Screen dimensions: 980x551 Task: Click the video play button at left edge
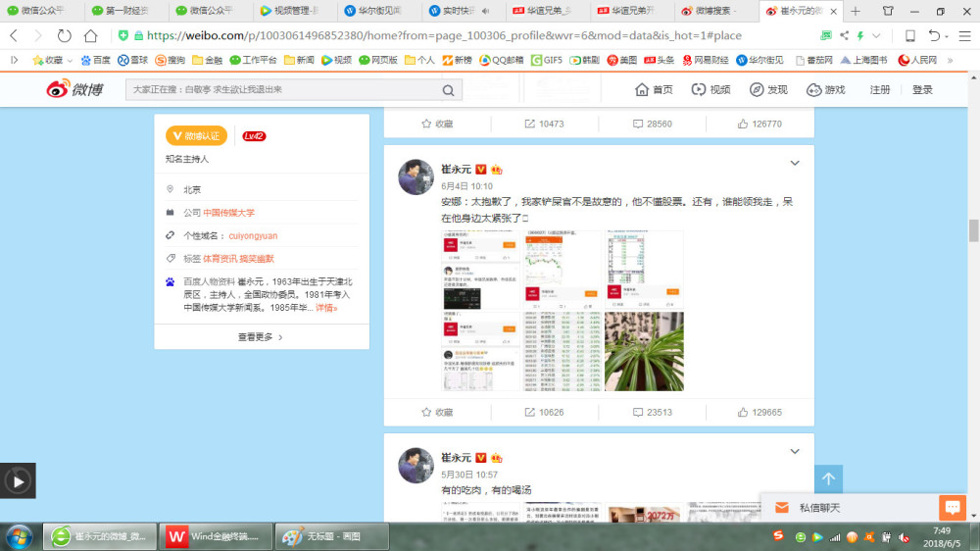[18, 481]
